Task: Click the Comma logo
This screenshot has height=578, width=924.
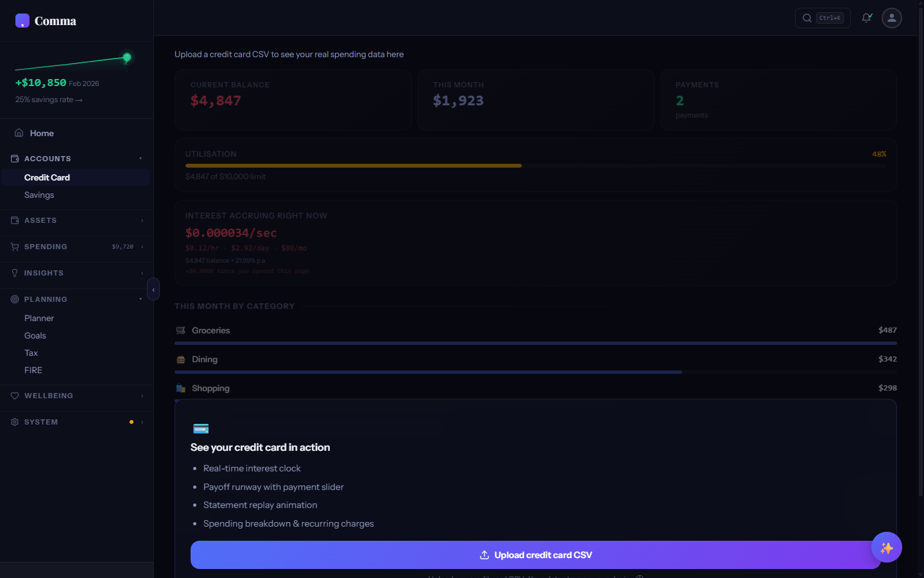Action: [45, 21]
